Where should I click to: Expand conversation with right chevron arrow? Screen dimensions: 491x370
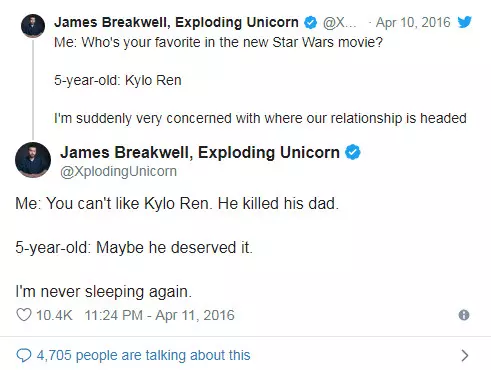click(465, 355)
